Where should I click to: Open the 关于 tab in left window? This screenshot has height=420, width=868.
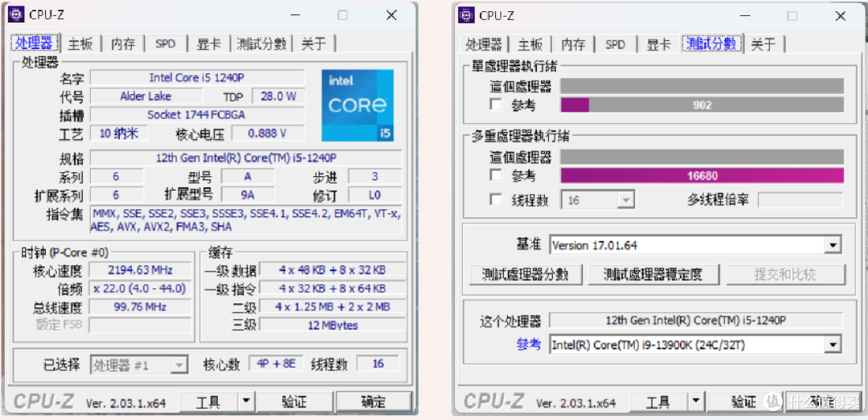314,43
